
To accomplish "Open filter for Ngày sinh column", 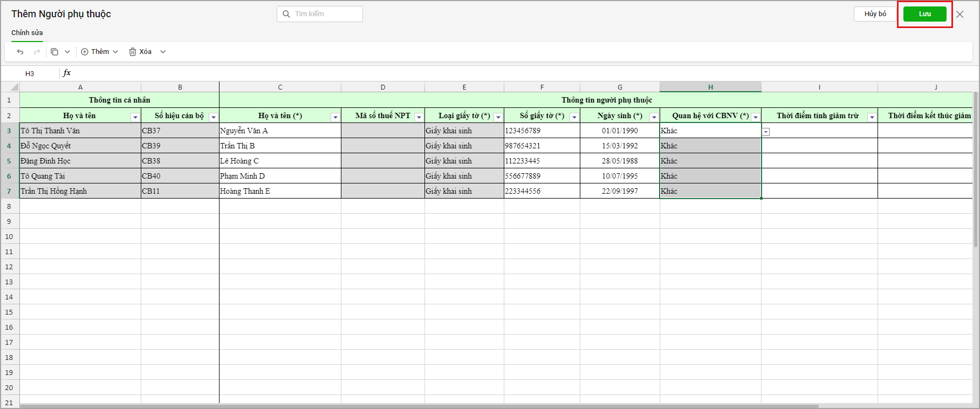I will point(654,117).
